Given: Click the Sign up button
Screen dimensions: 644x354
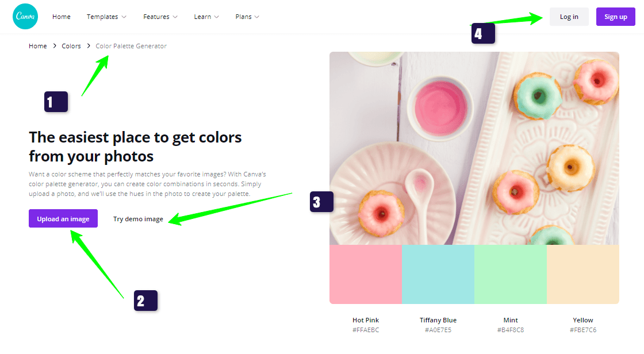Looking at the screenshot, I should click(615, 17).
